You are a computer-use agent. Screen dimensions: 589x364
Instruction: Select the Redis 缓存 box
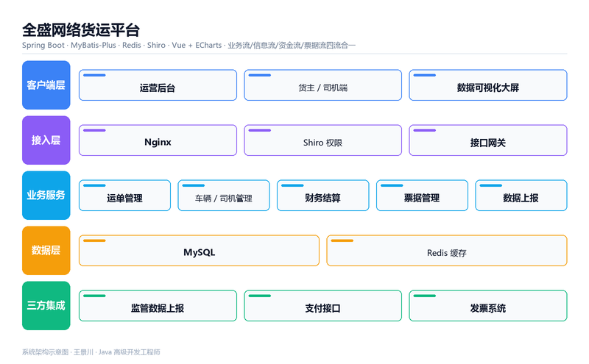coord(447,251)
